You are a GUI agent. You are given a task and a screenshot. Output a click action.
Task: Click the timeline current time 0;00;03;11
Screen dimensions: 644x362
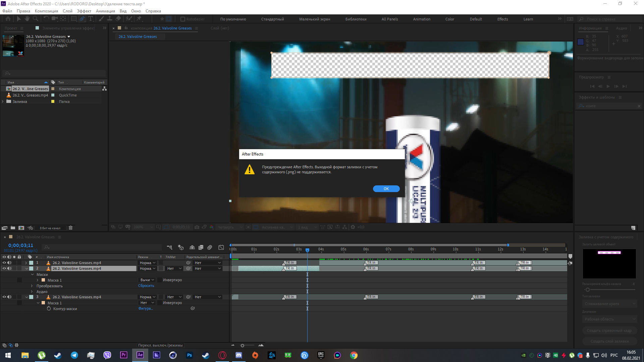(x=21, y=245)
